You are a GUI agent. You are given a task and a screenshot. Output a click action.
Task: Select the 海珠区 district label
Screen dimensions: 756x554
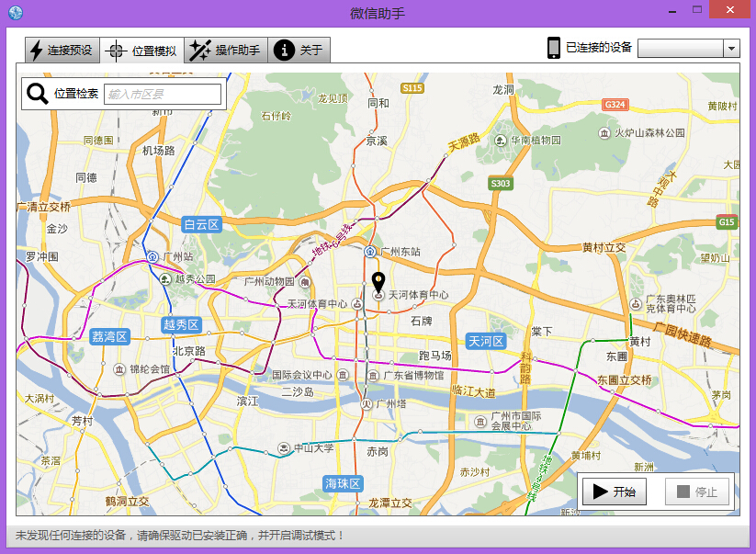(x=343, y=483)
